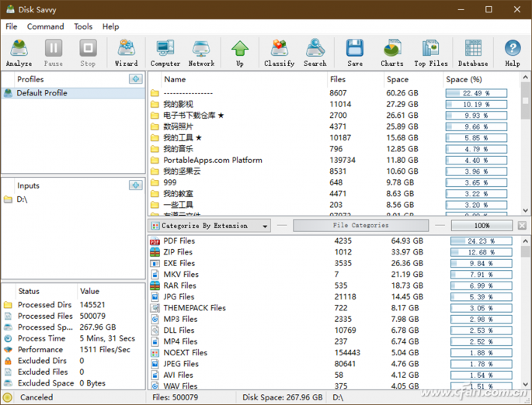Click the PDF Files category icon
The height and width of the screenshot is (405, 532).
pyautogui.click(x=155, y=241)
